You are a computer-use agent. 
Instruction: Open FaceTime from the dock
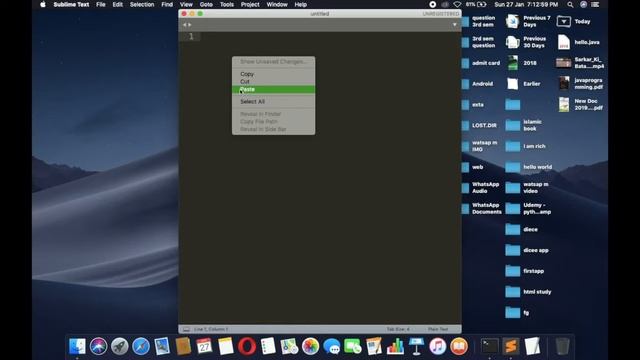point(353,347)
